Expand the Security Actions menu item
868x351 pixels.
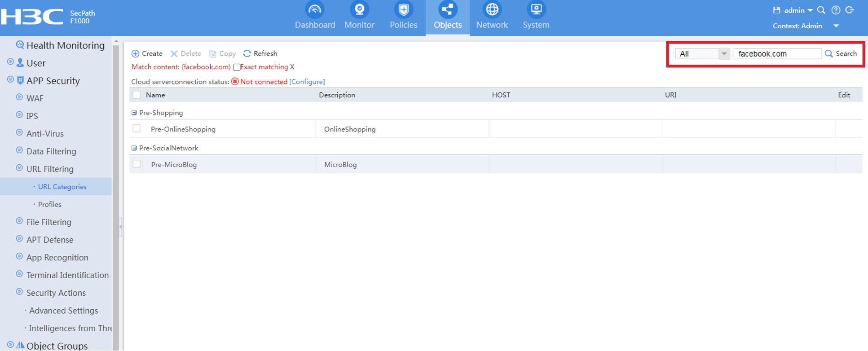[19, 292]
